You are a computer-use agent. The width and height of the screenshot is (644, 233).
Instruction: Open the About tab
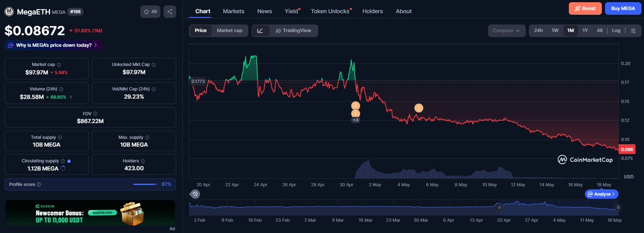click(x=404, y=11)
